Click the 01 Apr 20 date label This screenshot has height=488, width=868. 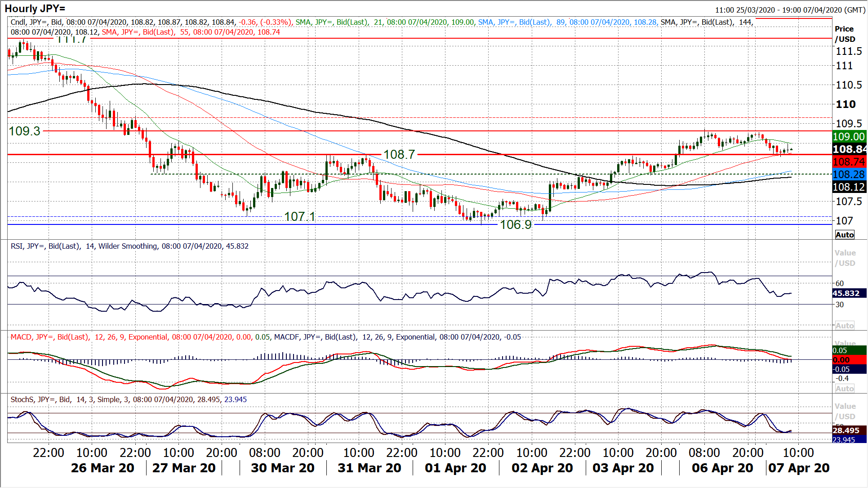point(455,468)
